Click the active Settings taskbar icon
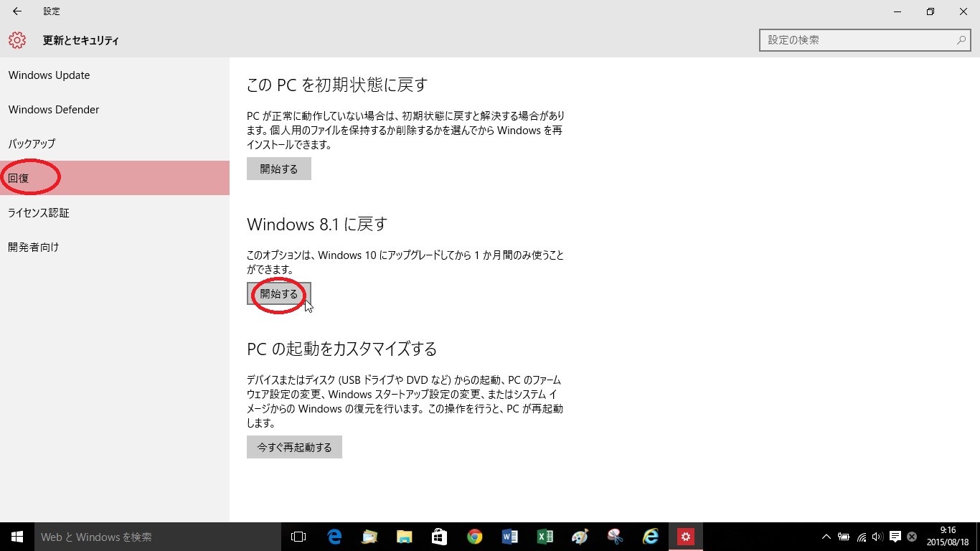This screenshot has width=980, height=551. (x=686, y=537)
